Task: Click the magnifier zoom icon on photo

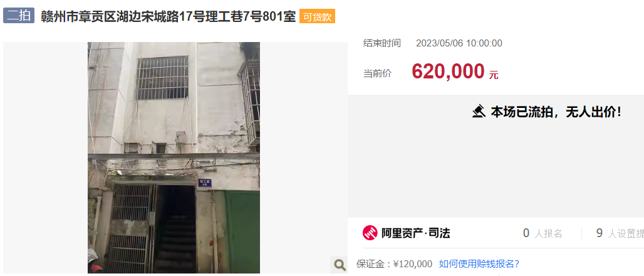Action: click(x=340, y=265)
